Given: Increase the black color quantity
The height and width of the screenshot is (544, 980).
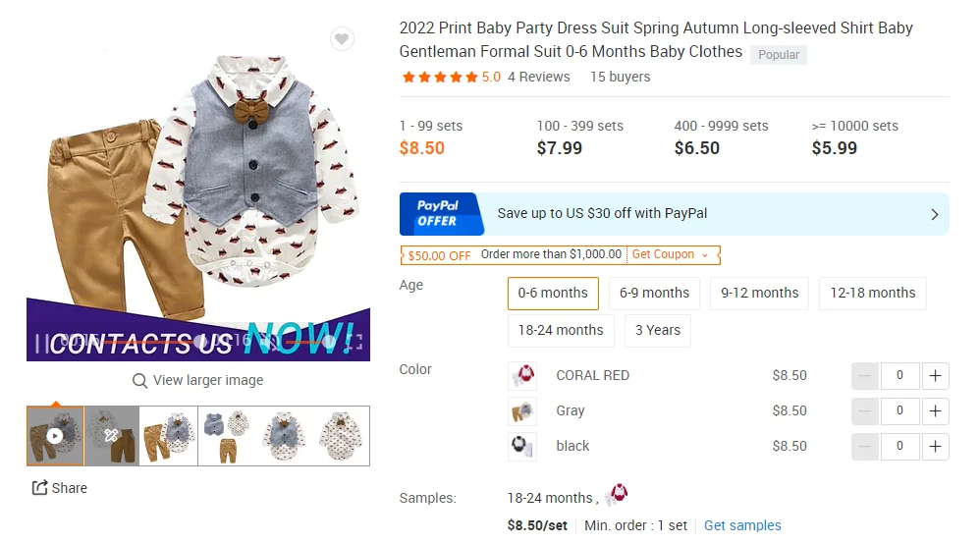Looking at the screenshot, I should [x=935, y=446].
